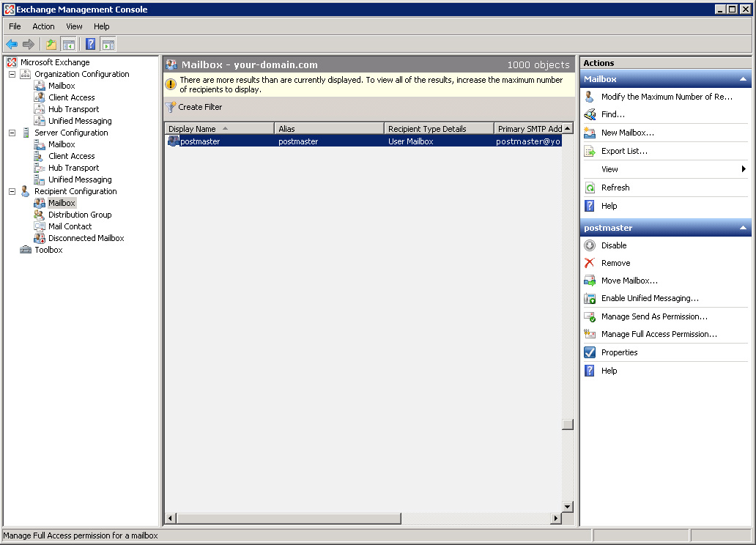756x545 pixels.
Task: Click the list's scroll down arrow
Action: (x=568, y=506)
